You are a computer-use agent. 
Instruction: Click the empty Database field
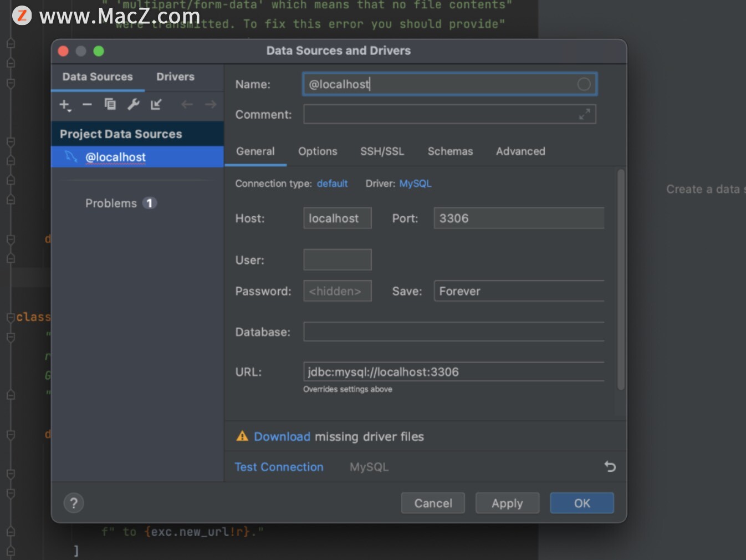point(454,332)
